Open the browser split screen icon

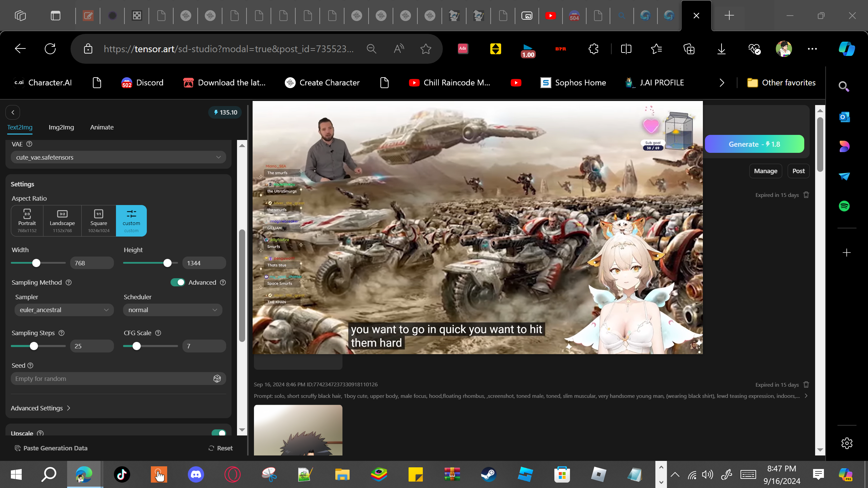626,49
